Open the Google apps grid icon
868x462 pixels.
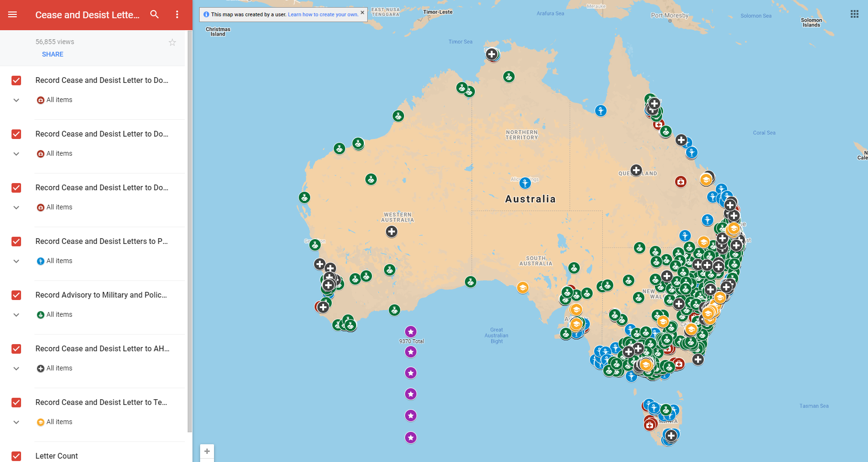pyautogui.click(x=855, y=14)
